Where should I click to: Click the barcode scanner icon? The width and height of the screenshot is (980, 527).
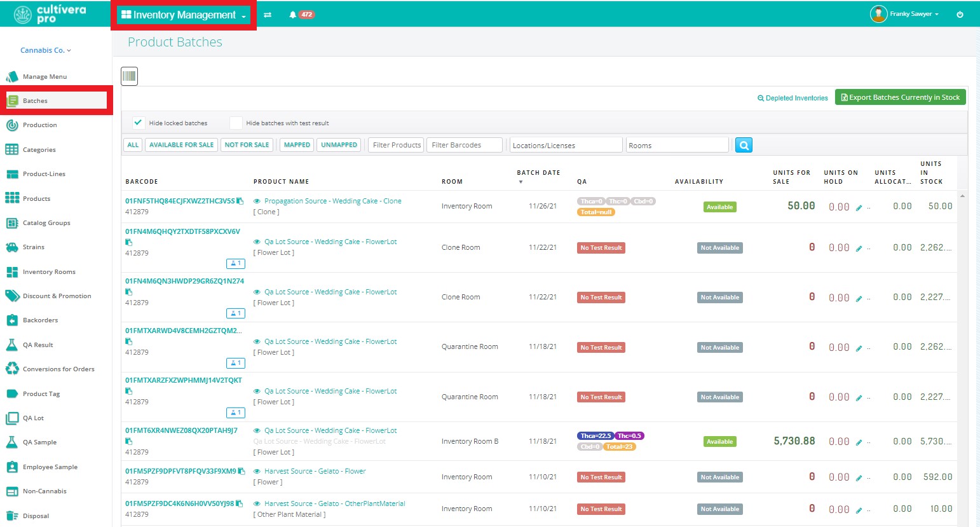tap(130, 76)
